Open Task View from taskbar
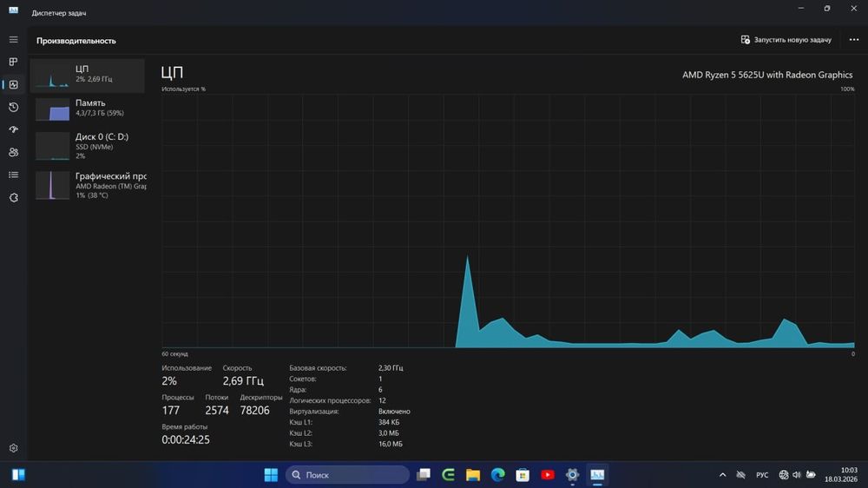The image size is (868, 488). [424, 475]
